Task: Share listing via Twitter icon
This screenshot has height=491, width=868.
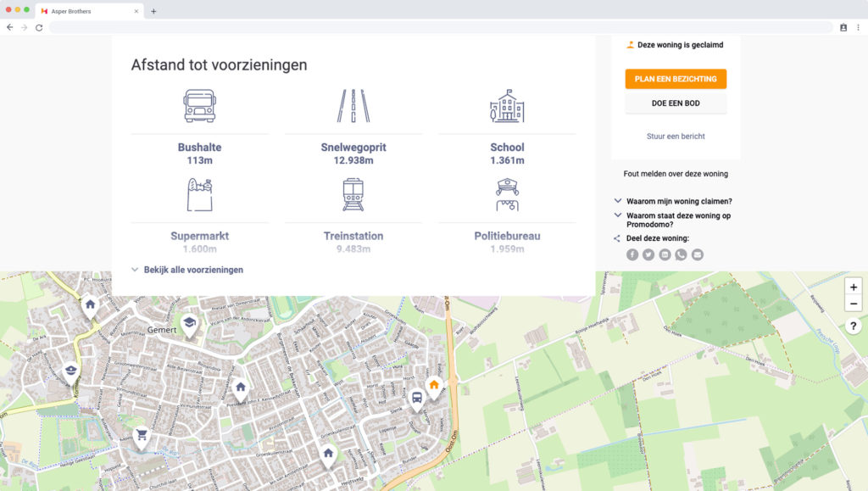Action: (648, 254)
